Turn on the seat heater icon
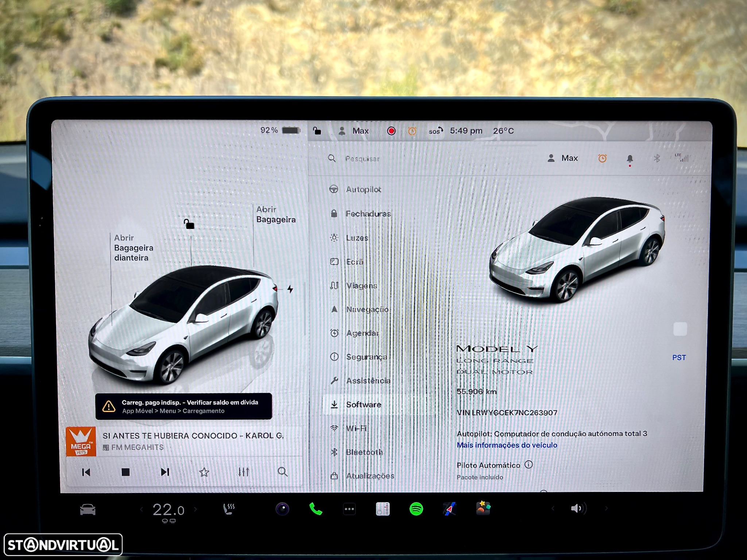This screenshot has height=560, width=747. (229, 509)
